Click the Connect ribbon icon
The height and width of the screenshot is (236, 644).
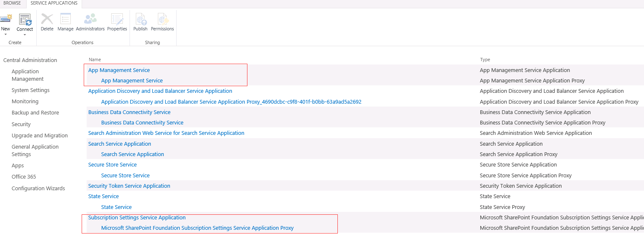[25, 19]
